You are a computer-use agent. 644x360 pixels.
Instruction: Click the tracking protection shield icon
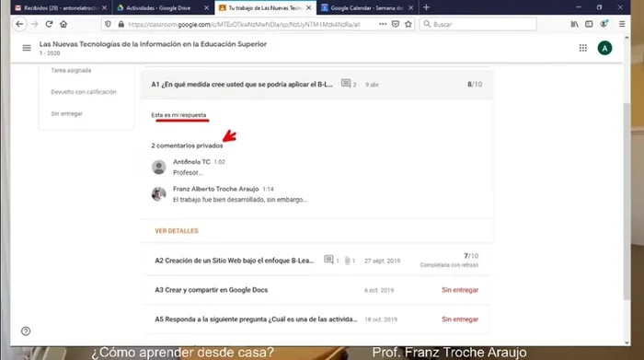click(x=108, y=24)
